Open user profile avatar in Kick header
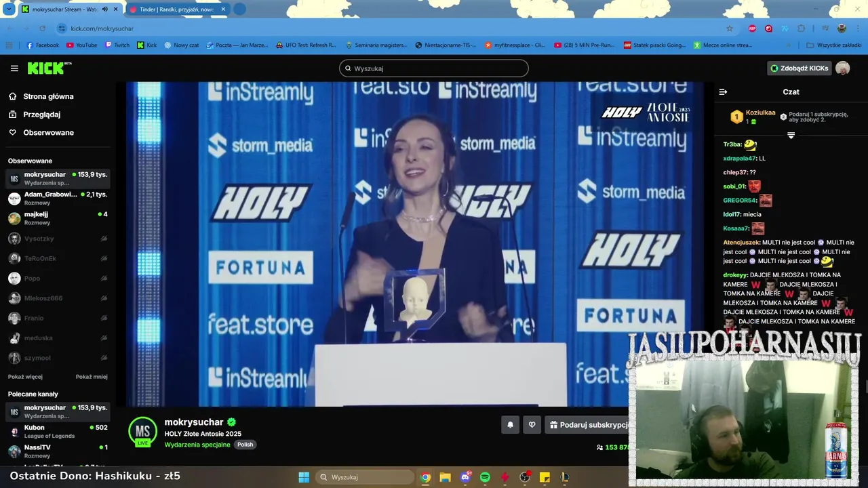 [842, 68]
